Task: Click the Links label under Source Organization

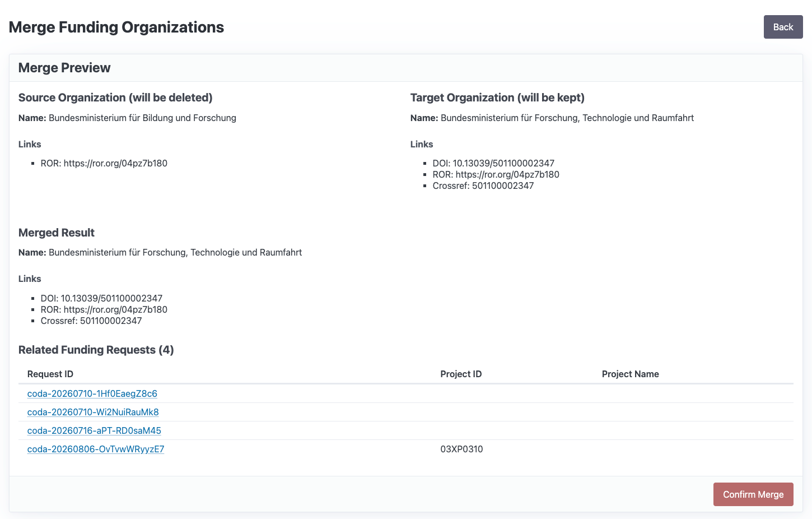Action: 30,144
